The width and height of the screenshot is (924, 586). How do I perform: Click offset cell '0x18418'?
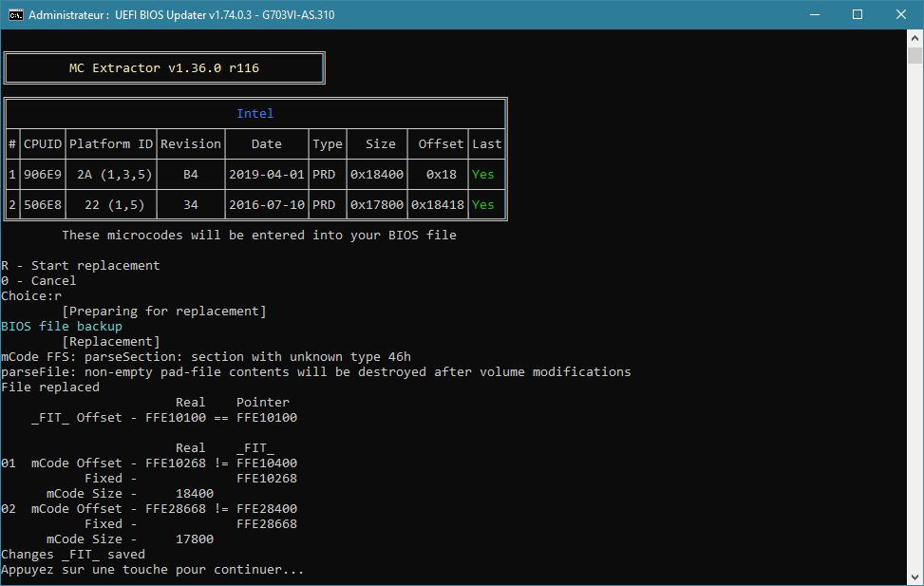[437, 204]
